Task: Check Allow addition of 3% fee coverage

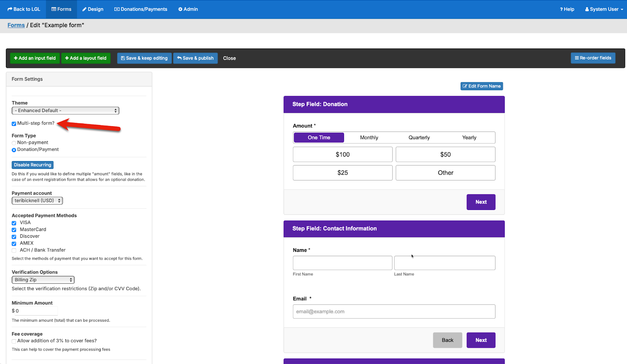Action: [14, 341]
